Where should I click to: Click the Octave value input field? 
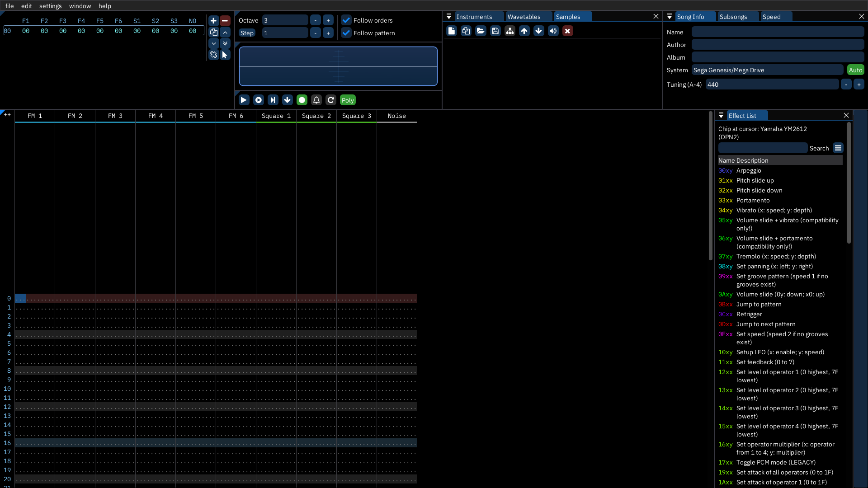(286, 20)
